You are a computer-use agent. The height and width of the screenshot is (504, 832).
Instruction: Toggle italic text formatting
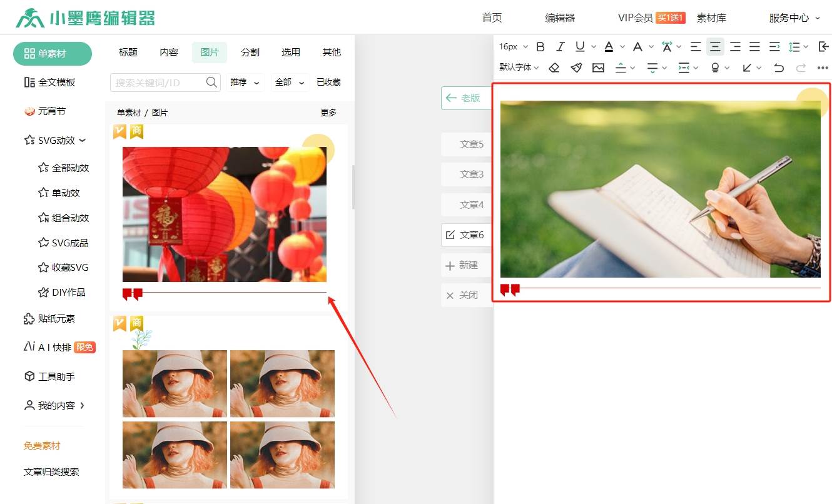pos(561,47)
